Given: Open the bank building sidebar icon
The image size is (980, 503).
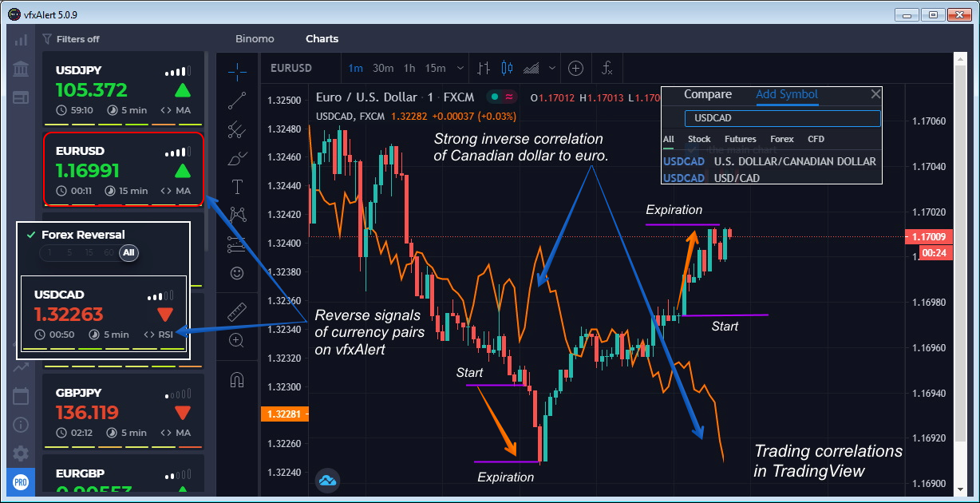Looking at the screenshot, I should tap(21, 67).
